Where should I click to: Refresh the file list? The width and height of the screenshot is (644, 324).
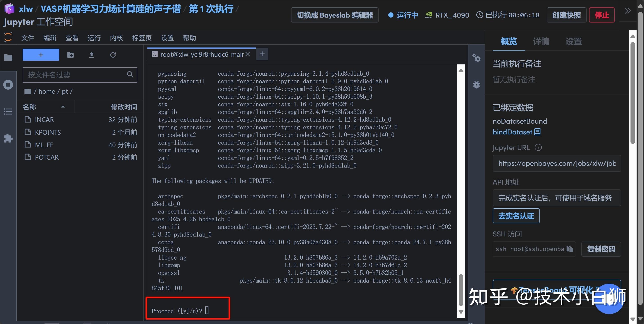pos(113,55)
